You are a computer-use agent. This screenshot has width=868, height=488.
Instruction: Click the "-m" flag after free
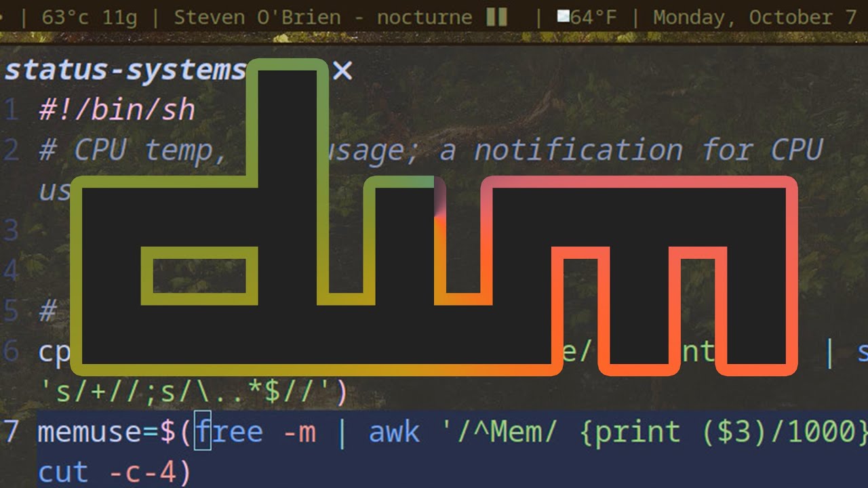click(299, 432)
